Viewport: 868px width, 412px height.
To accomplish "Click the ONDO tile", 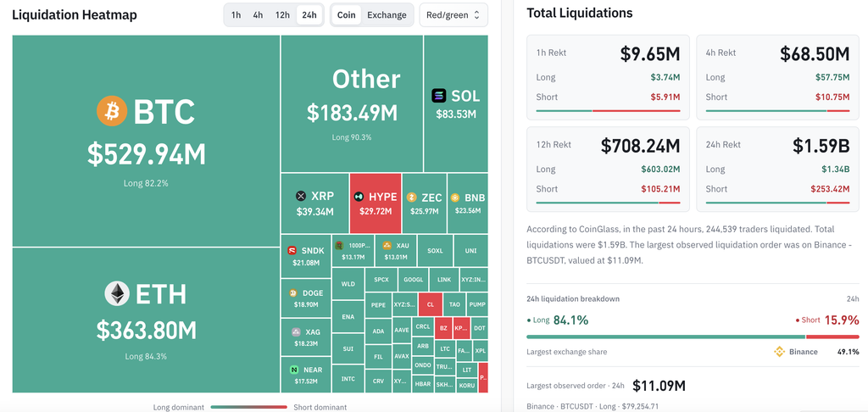I will tap(423, 365).
